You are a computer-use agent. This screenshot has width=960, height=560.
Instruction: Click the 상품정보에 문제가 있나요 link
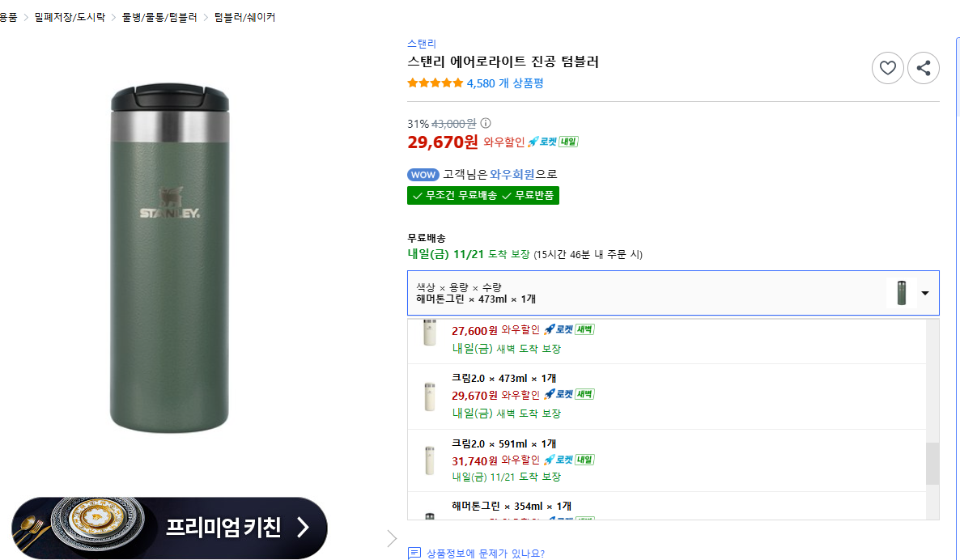(486, 554)
